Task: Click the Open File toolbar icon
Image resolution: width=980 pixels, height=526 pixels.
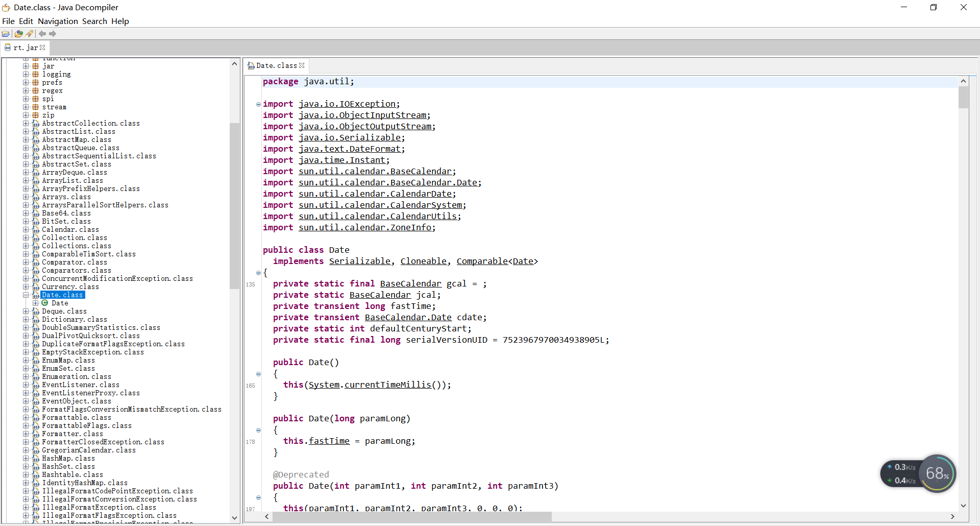Action: (6, 34)
